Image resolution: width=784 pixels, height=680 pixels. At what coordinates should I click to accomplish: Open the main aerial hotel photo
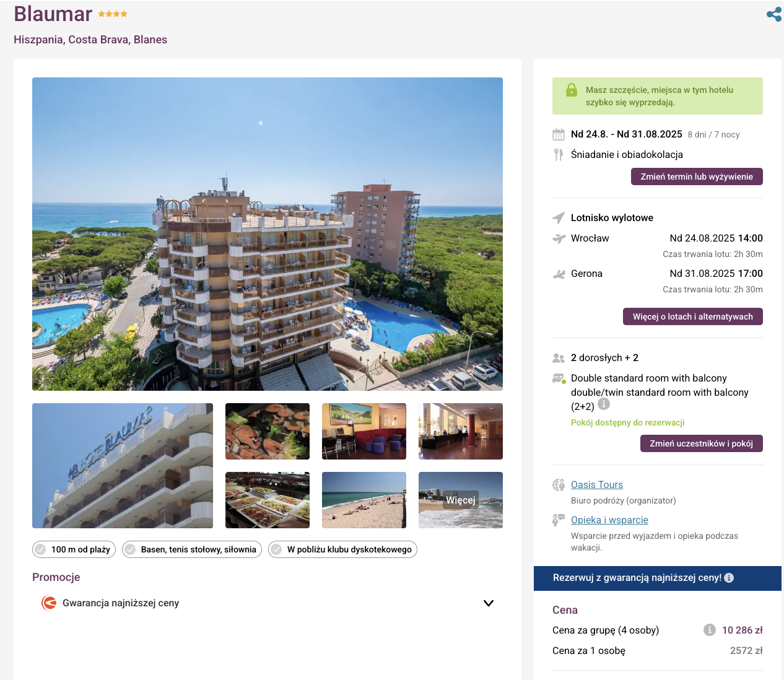coord(268,234)
